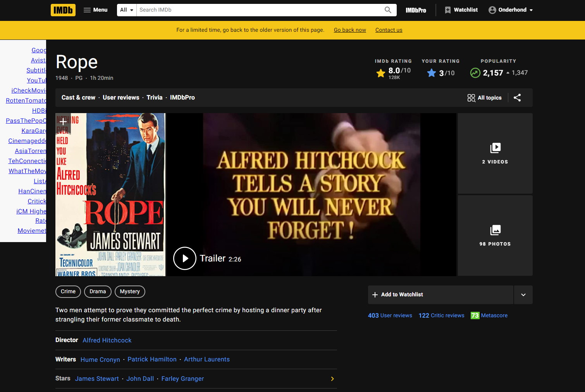Open IMDbPro tab in title bar
585x392 pixels.
[182, 98]
